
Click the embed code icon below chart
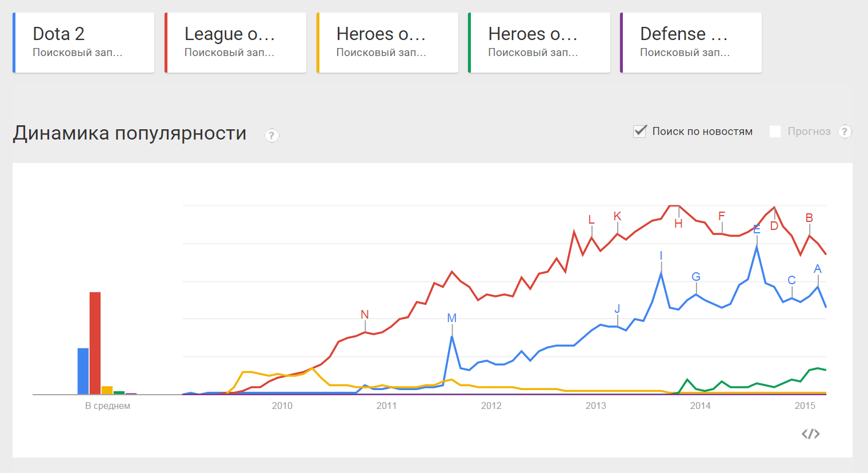coord(810,434)
